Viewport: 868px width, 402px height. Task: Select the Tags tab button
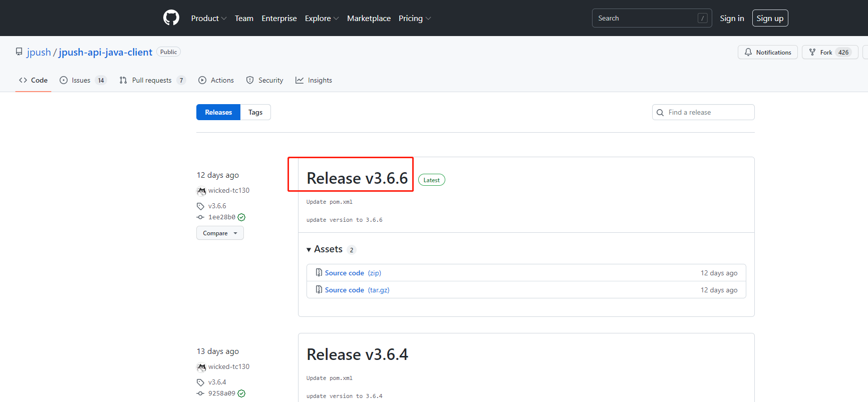tap(255, 112)
